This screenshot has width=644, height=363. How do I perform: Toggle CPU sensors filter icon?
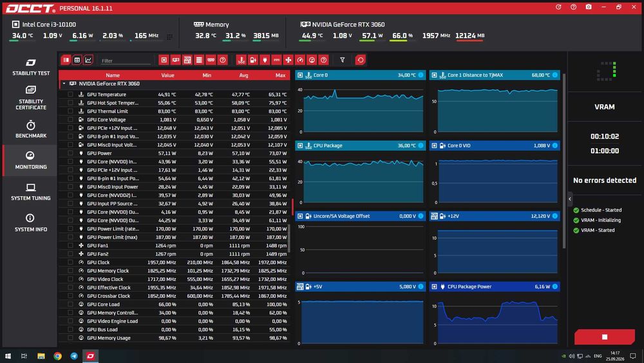coord(164,60)
